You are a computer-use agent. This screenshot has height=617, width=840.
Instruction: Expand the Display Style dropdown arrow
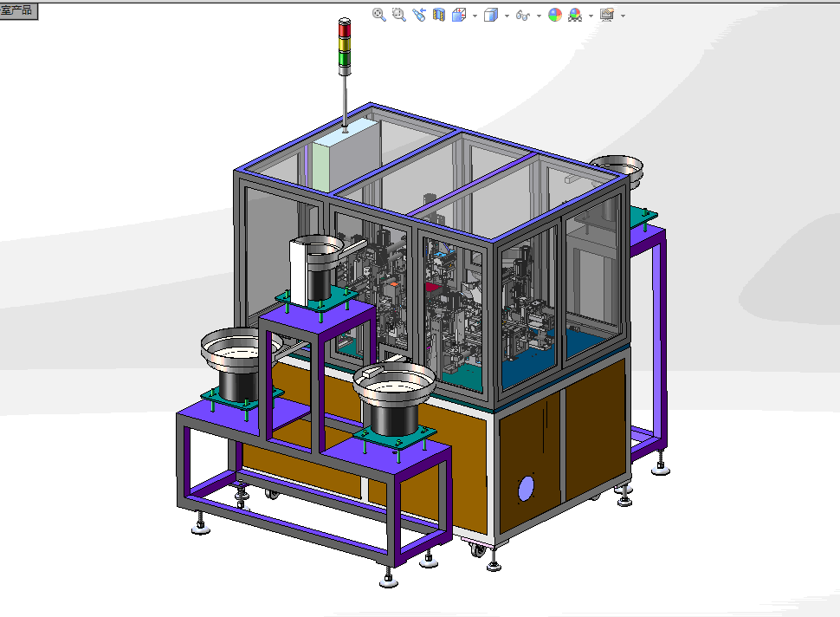pos(507,16)
